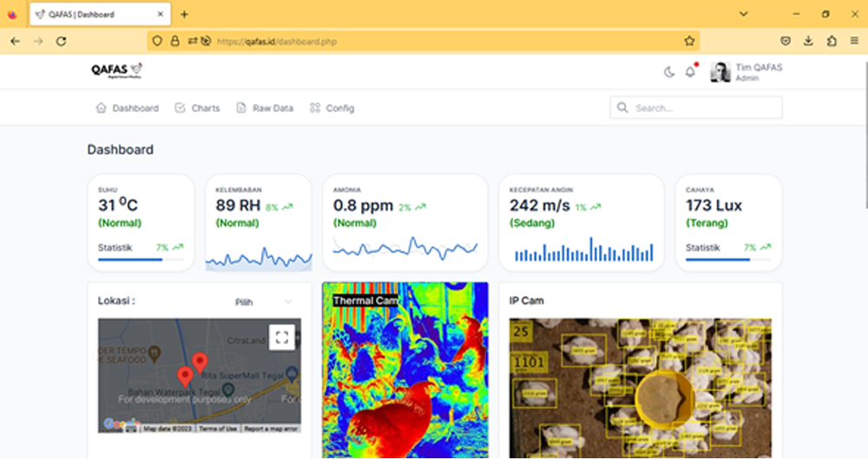
Task: Toggle fullscreen view on the map
Action: 280,338
